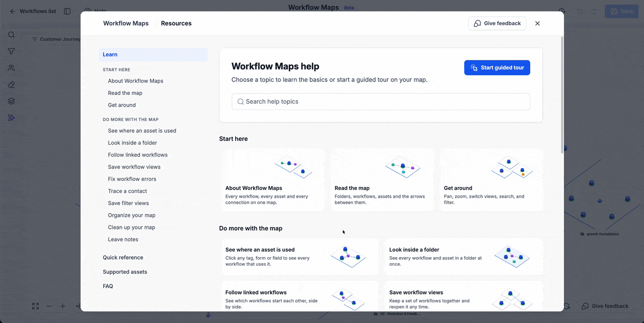Select the contacts people icon in sidebar
Screen dimensions: 644x323
pyautogui.click(x=11, y=68)
